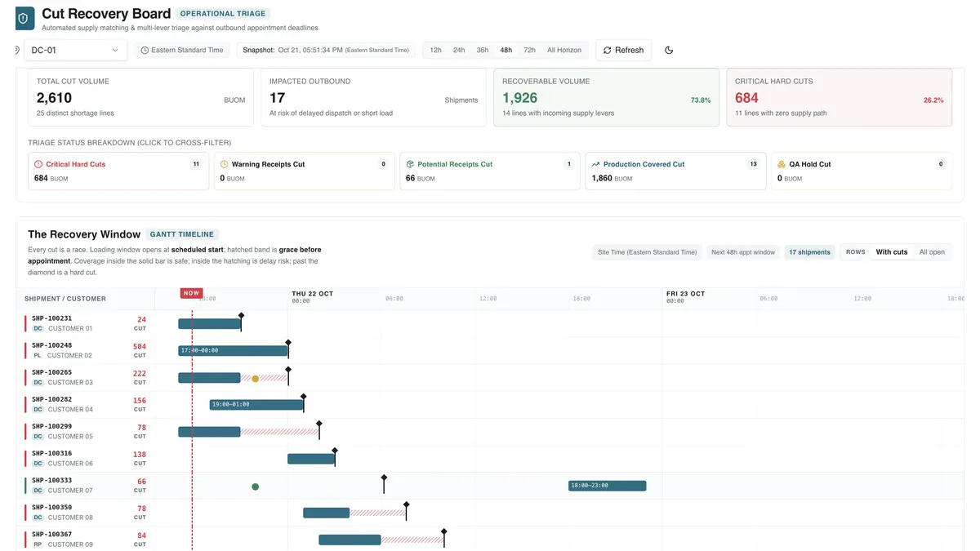Switch rows to With cuts
The image size is (980, 551).
pos(892,252)
